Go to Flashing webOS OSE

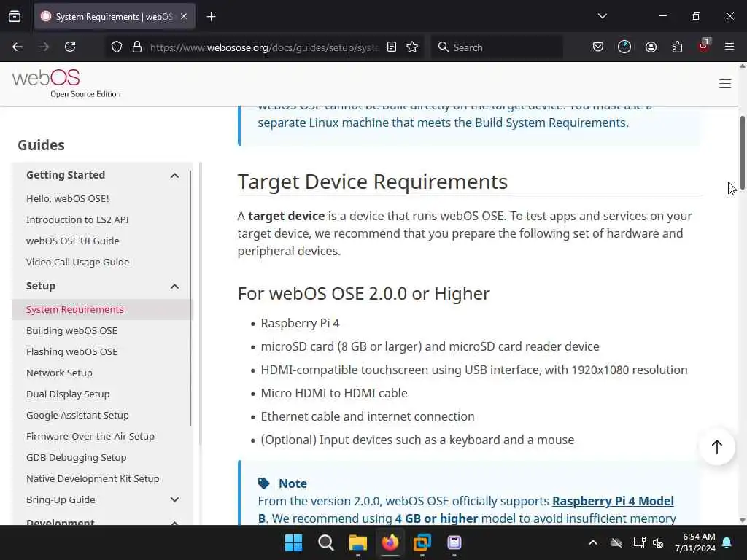coord(71,352)
